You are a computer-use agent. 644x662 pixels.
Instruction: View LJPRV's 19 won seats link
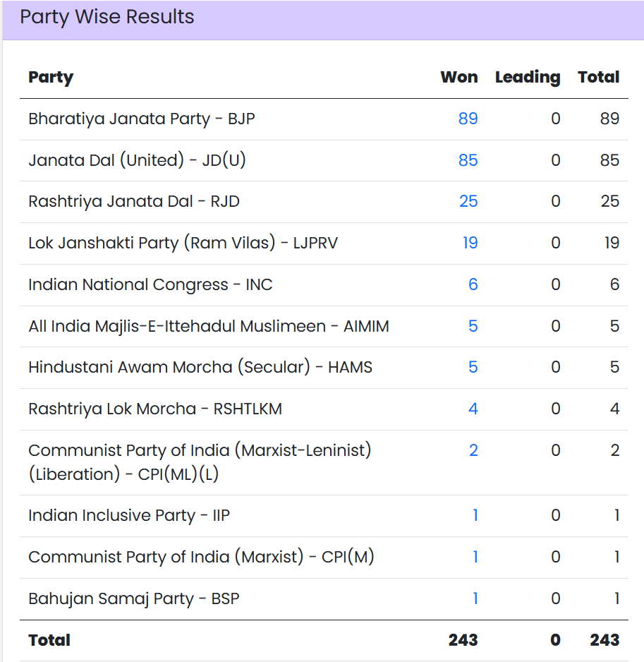(x=470, y=243)
